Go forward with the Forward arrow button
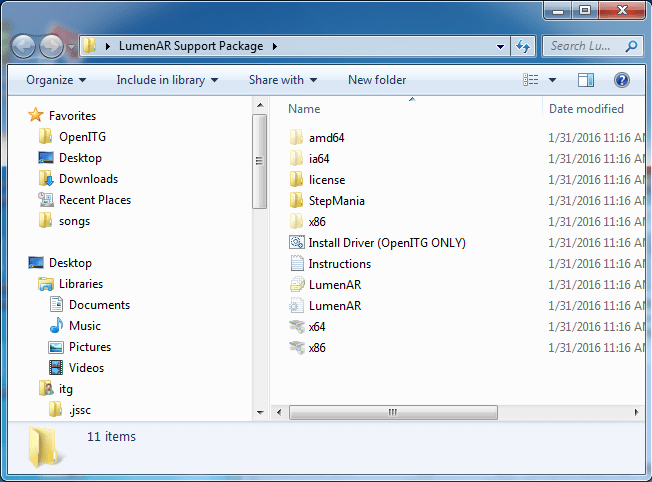Viewport: 652px width, 482px height. (x=52, y=46)
